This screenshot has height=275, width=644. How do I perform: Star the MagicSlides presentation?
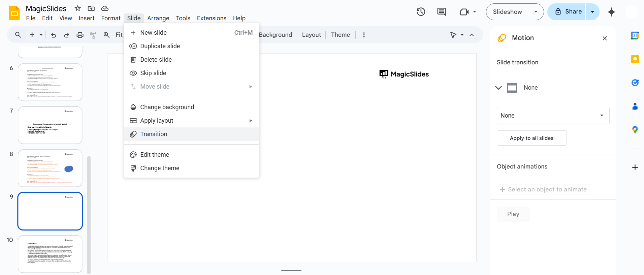pyautogui.click(x=78, y=8)
